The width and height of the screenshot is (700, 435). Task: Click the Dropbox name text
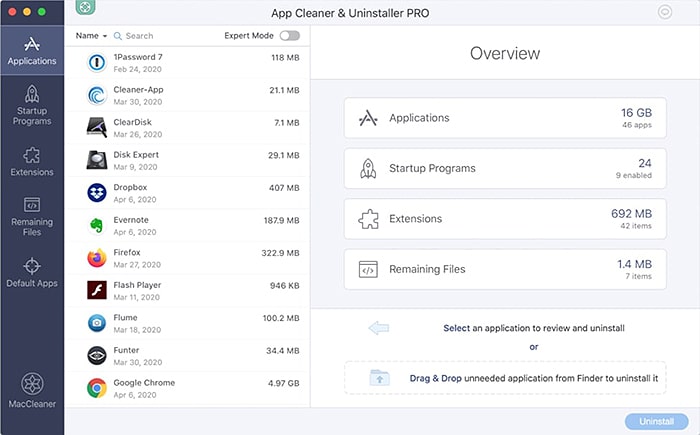pos(130,188)
